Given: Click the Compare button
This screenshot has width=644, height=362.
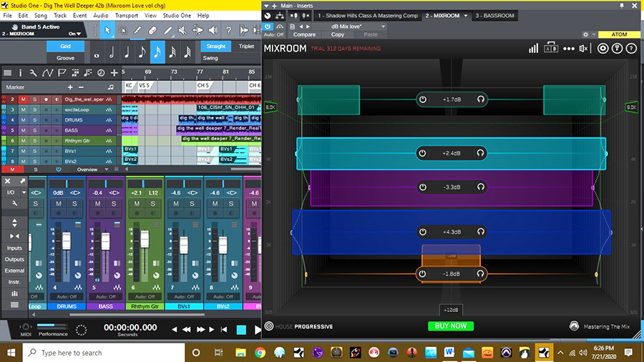Looking at the screenshot, I should [304, 34].
